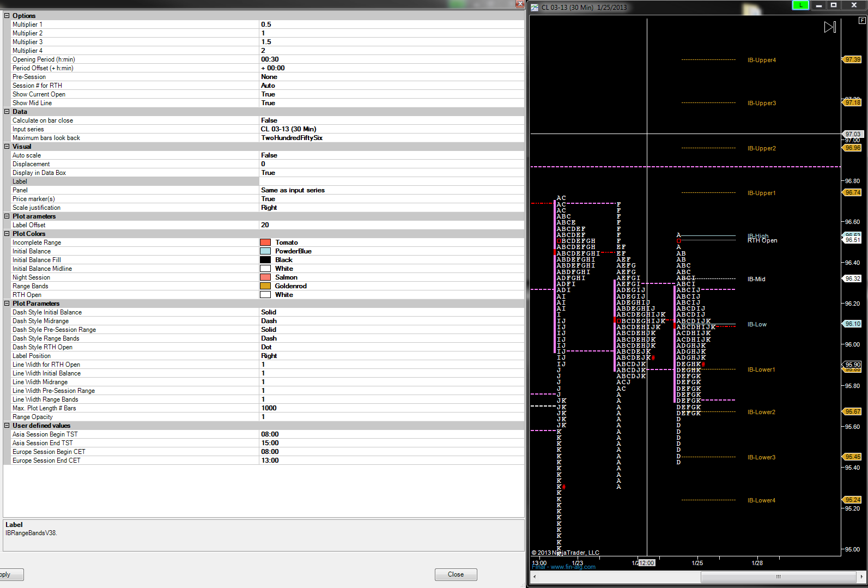Viewport: 868px width, 588px height.
Task: Click the chart horizontal scrollbar thumb
Action: (778, 576)
